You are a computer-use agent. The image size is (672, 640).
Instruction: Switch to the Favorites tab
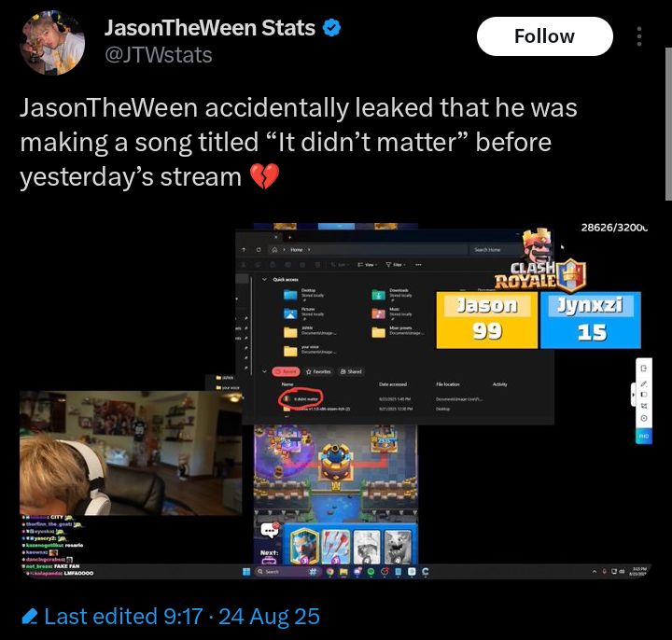point(318,371)
